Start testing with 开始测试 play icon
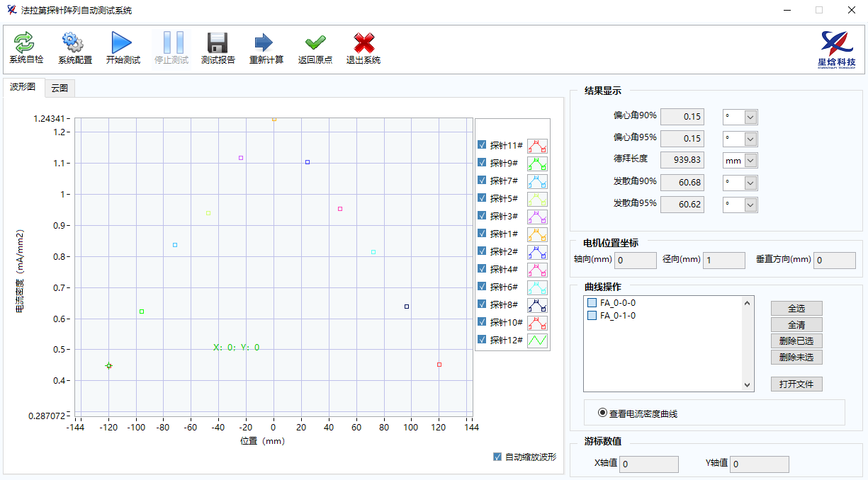 pos(123,44)
